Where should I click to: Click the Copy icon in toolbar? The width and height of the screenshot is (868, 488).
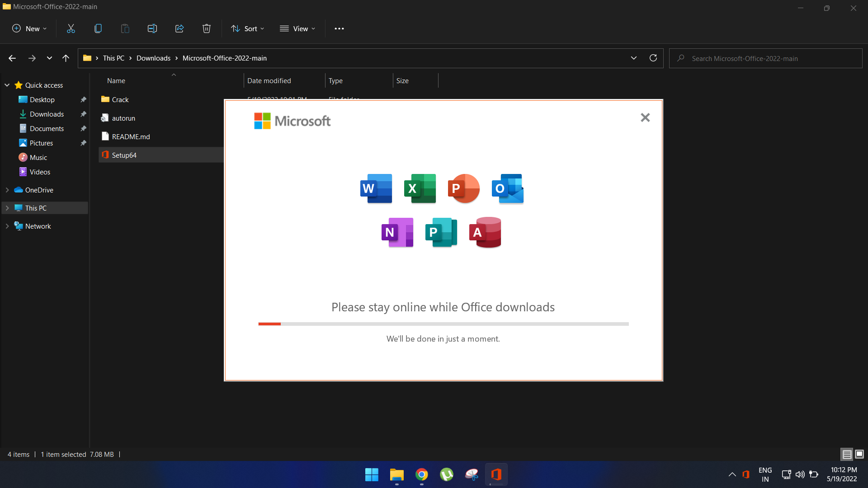click(x=98, y=28)
